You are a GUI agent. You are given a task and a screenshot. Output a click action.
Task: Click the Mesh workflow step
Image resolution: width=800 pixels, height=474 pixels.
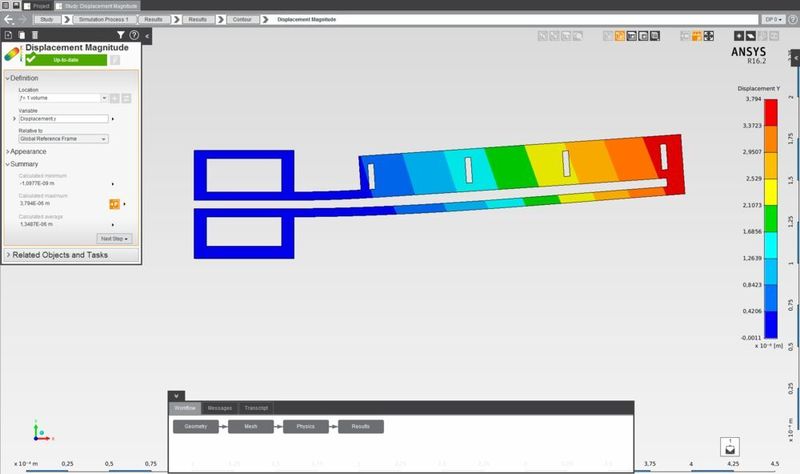click(x=251, y=427)
